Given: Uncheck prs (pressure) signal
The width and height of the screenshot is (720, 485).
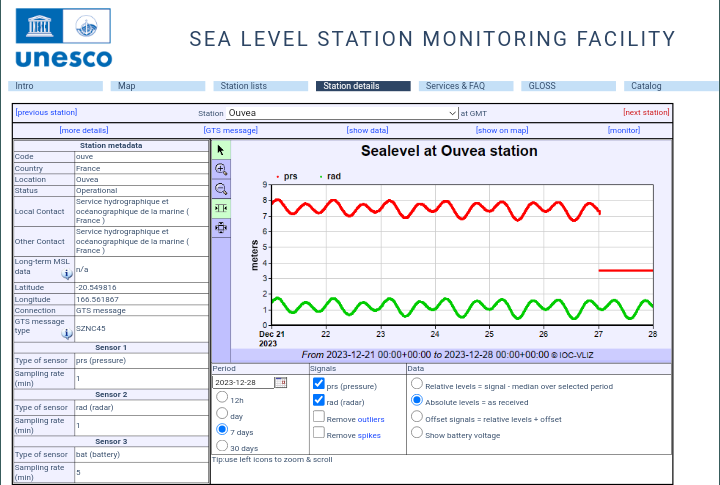Looking at the screenshot, I should coord(319,383).
